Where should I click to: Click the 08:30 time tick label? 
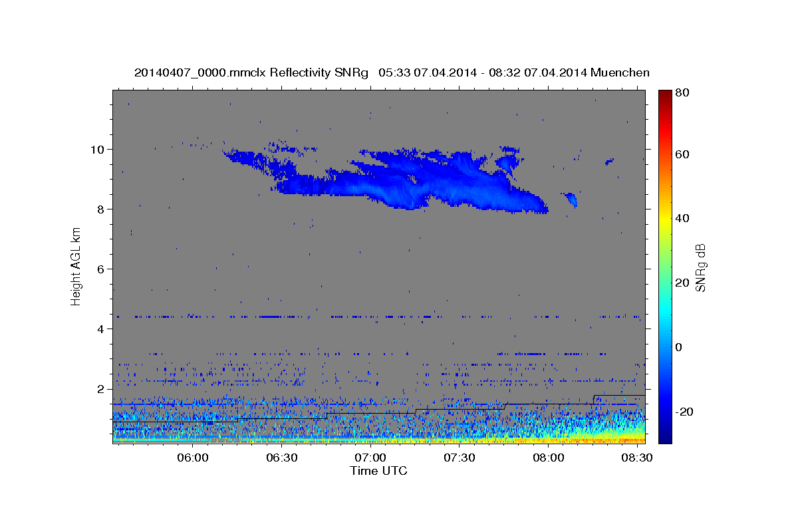636,458
